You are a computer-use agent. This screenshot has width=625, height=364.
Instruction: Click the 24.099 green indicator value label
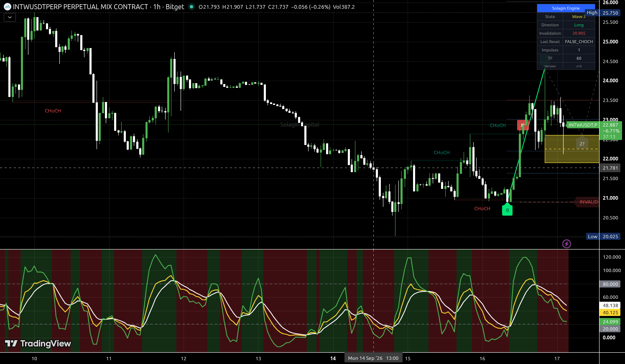[610, 322]
